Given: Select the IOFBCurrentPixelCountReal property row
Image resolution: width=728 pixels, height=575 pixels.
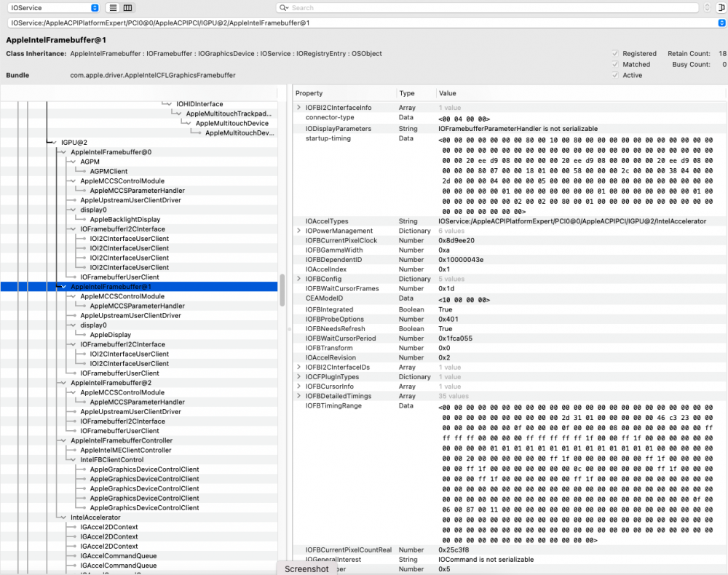Looking at the screenshot, I should 510,550.
